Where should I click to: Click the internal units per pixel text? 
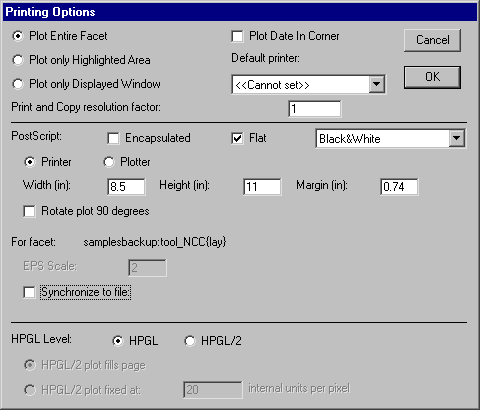[x=299, y=388]
